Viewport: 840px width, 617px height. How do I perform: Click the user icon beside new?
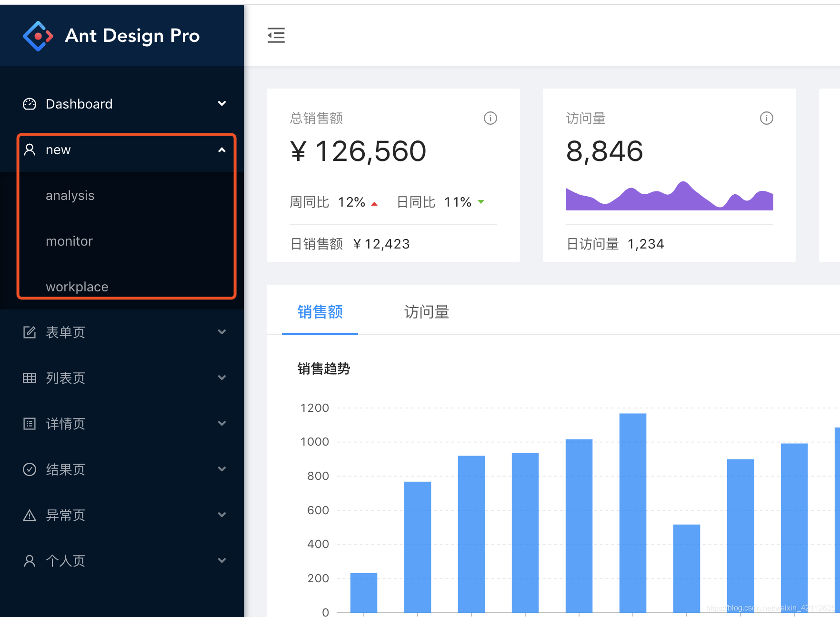[x=30, y=149]
